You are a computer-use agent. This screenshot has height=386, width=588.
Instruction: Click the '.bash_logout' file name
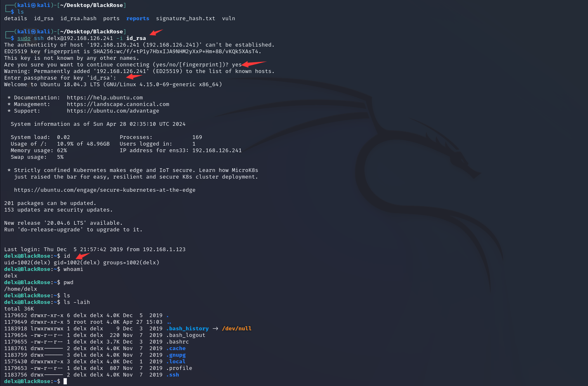click(186, 335)
